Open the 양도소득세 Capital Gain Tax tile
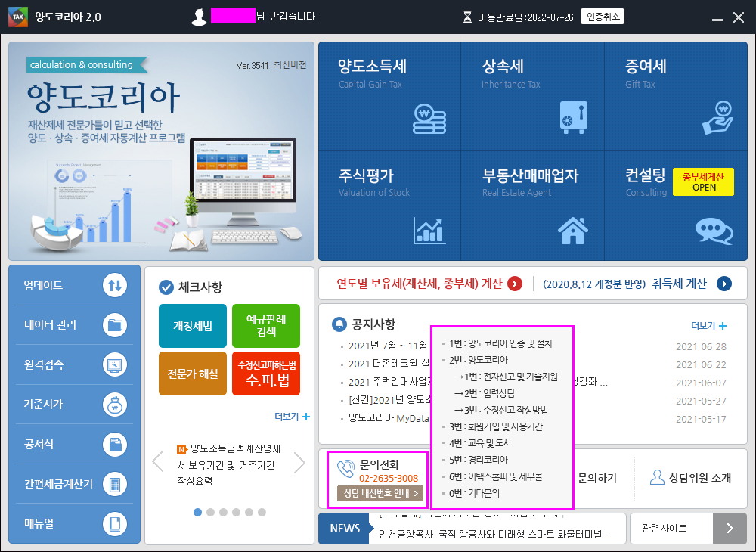The height and width of the screenshot is (552, 756). coord(389,97)
